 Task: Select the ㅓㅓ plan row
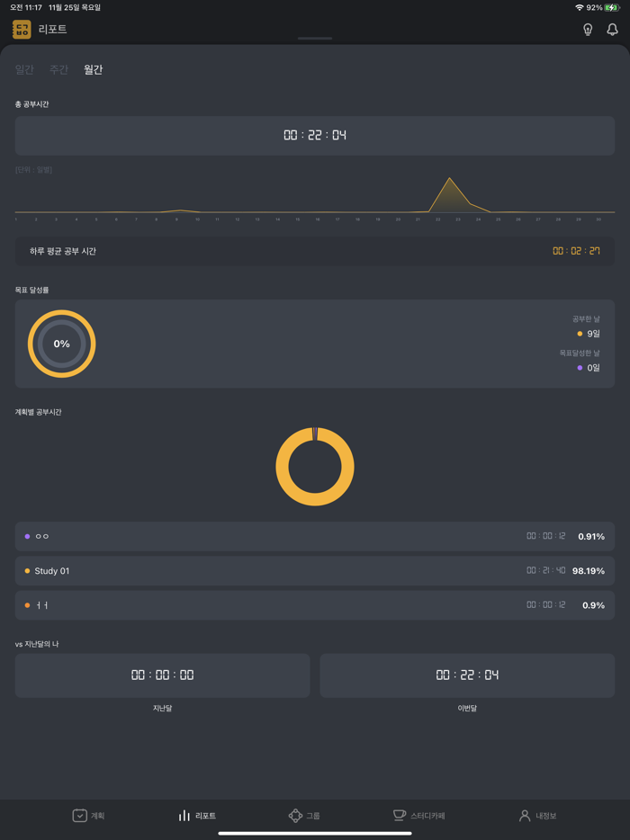pos(315,605)
